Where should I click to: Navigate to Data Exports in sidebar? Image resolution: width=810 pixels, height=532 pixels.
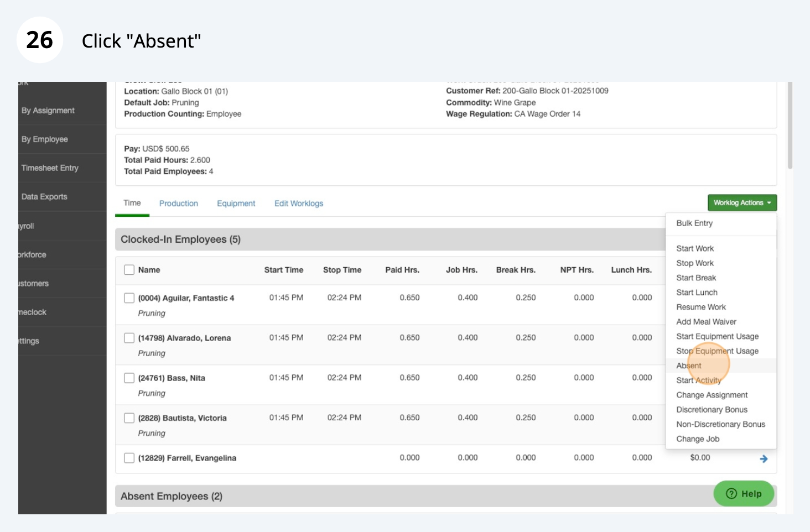44,197
